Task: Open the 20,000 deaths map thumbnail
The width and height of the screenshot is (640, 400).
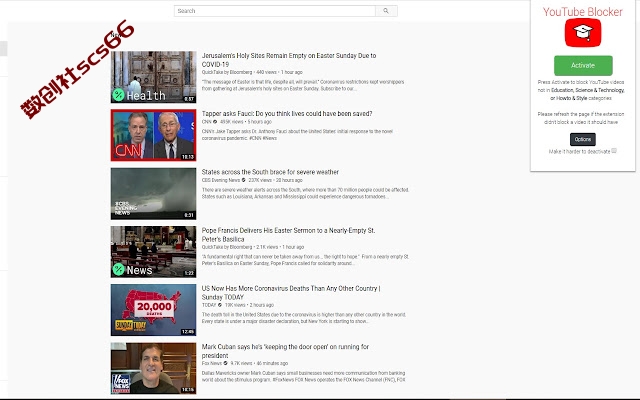Action: click(153, 310)
